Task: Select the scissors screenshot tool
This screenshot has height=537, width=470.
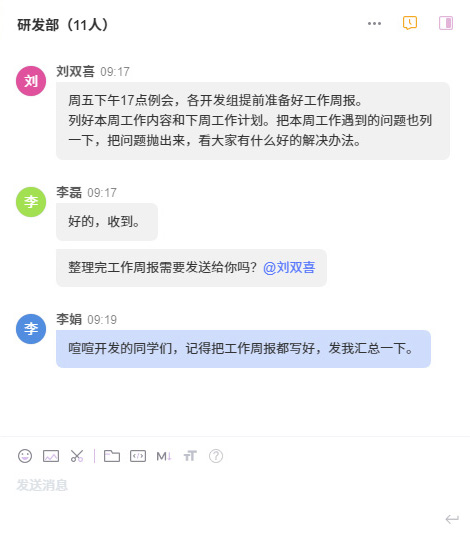Action: [77, 456]
